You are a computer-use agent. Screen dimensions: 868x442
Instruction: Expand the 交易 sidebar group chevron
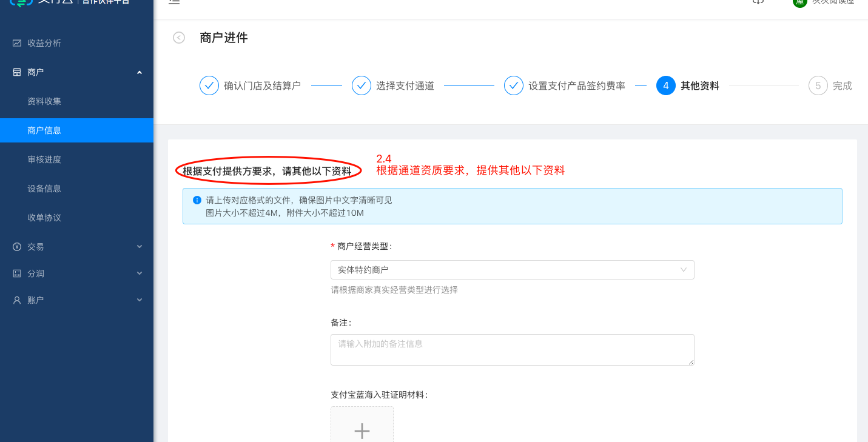(140, 247)
